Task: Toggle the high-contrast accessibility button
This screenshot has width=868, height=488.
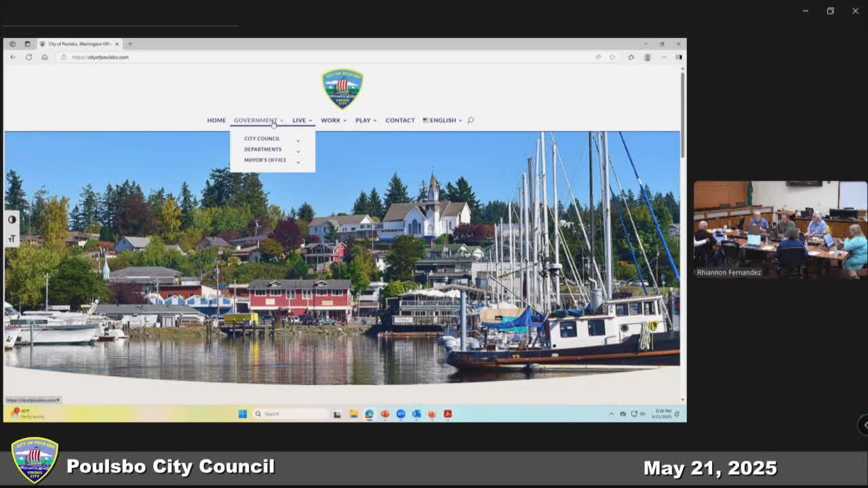Action: tap(12, 220)
